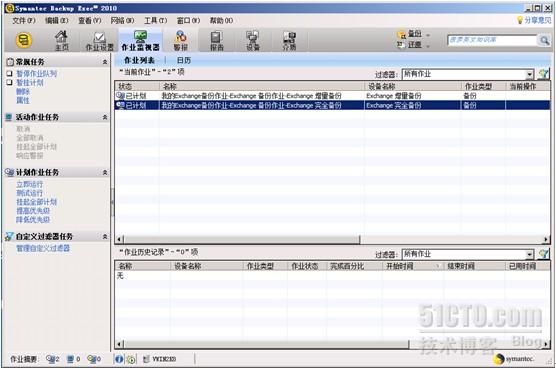Click the green icon next to info icon
Screen dimensions: 556x369
pos(131,359)
